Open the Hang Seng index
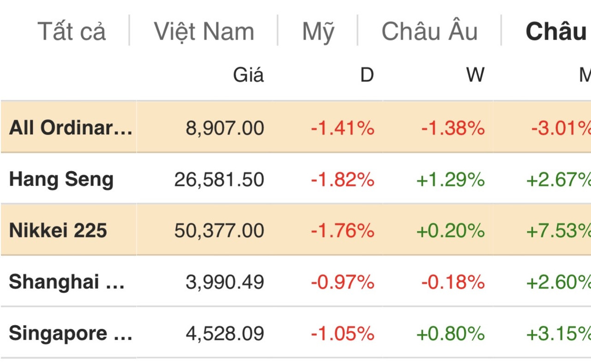 (x=61, y=179)
